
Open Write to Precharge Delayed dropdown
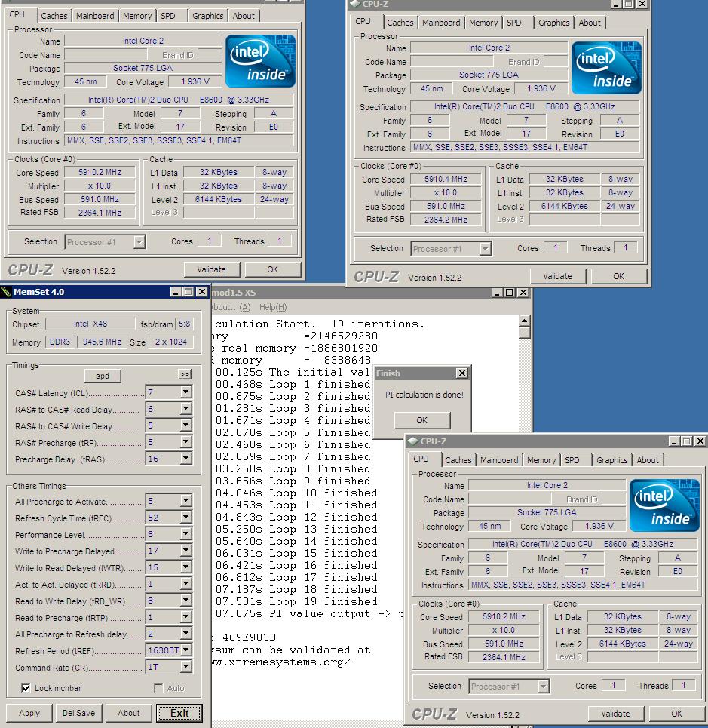pos(185,551)
